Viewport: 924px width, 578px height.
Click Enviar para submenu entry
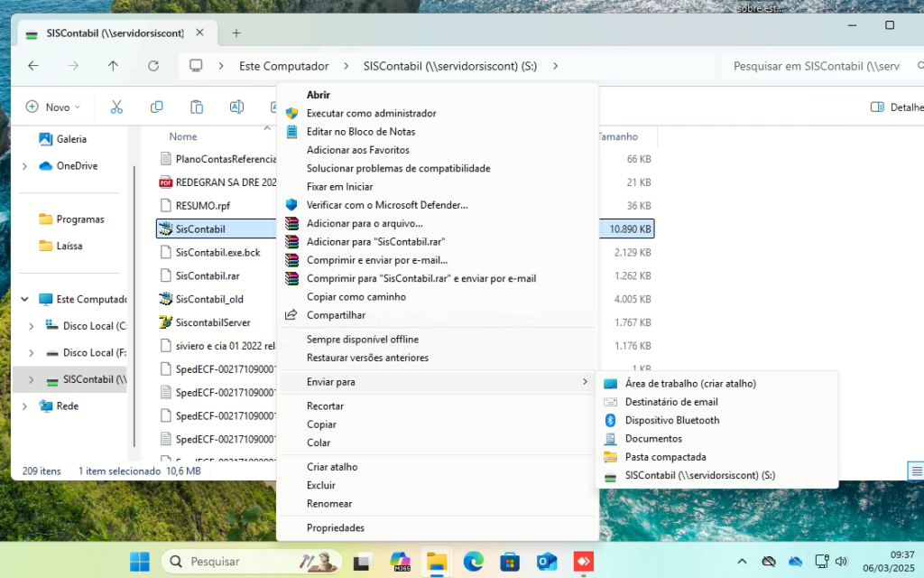coord(437,382)
